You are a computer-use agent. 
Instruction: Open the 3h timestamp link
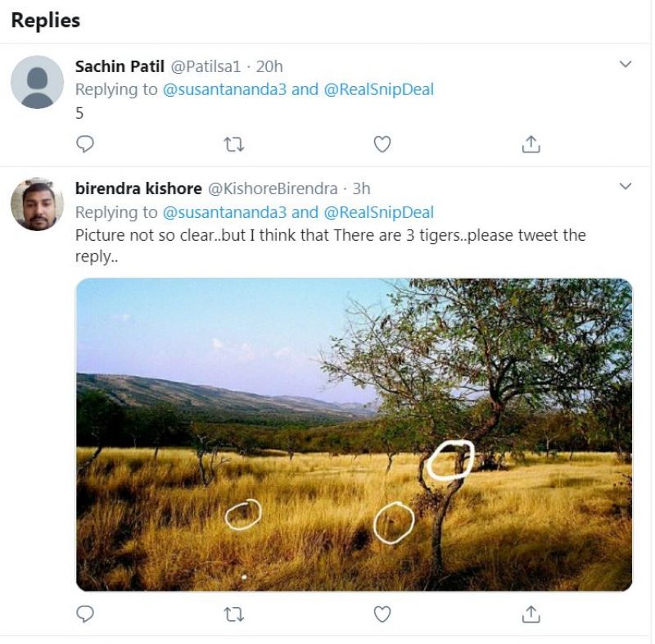click(x=361, y=188)
